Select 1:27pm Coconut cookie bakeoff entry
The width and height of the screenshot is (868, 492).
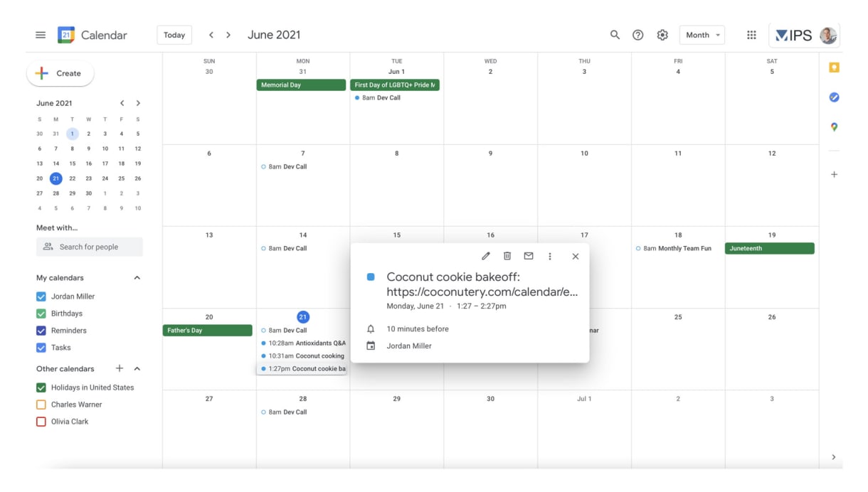pyautogui.click(x=303, y=368)
